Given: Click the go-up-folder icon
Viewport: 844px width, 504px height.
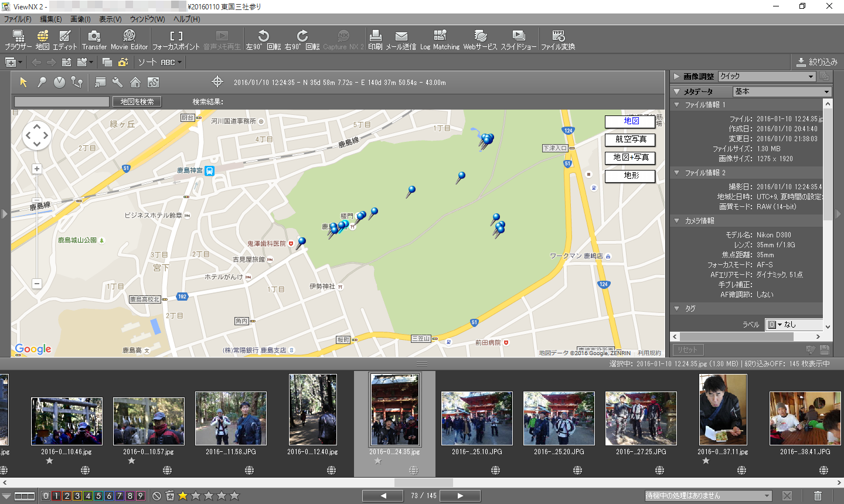Looking at the screenshot, I should tap(66, 62).
